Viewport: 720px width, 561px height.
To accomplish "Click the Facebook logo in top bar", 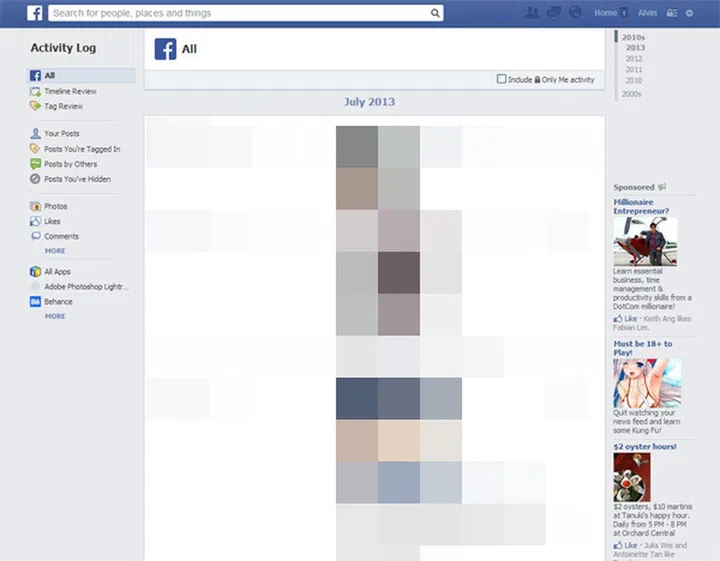I will click(35, 13).
